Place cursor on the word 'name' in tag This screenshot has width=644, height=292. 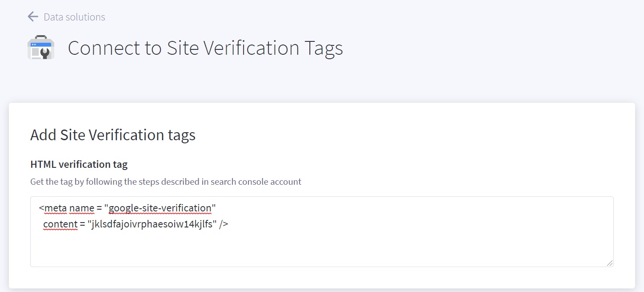pos(81,208)
